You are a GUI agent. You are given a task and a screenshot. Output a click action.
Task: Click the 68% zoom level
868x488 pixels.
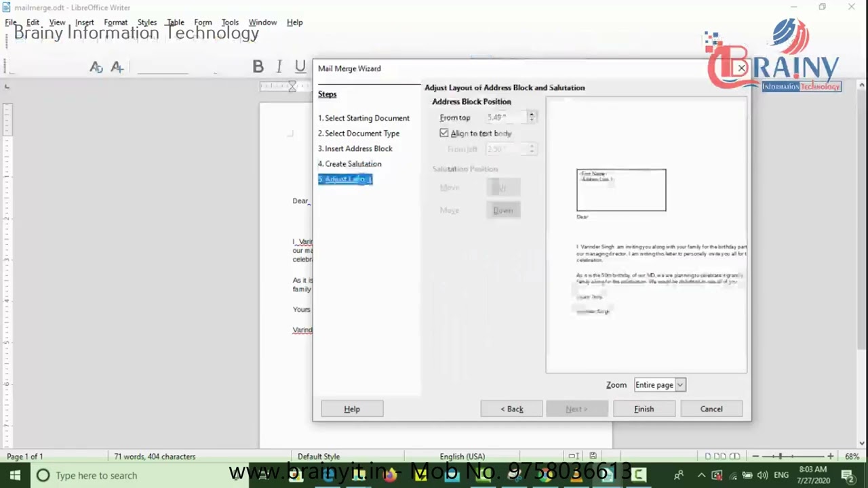coord(852,456)
